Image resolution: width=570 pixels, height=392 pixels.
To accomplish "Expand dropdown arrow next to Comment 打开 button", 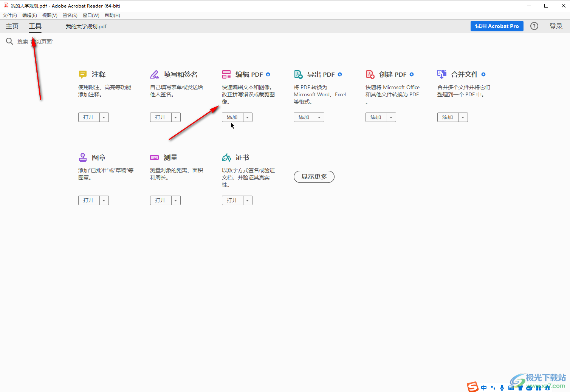I will pos(104,117).
